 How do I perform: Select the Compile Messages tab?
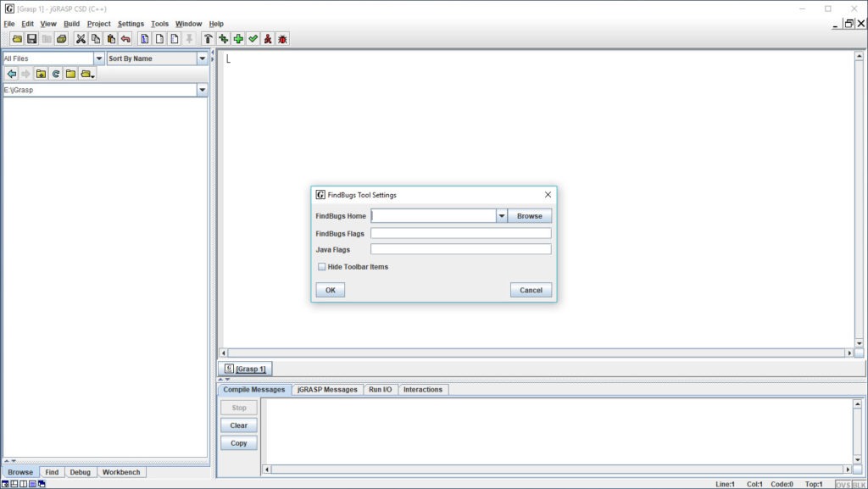254,390
